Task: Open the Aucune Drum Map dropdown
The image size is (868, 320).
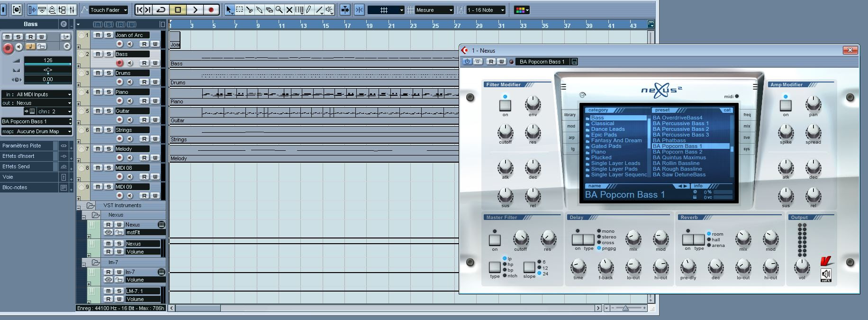Action: [37, 131]
